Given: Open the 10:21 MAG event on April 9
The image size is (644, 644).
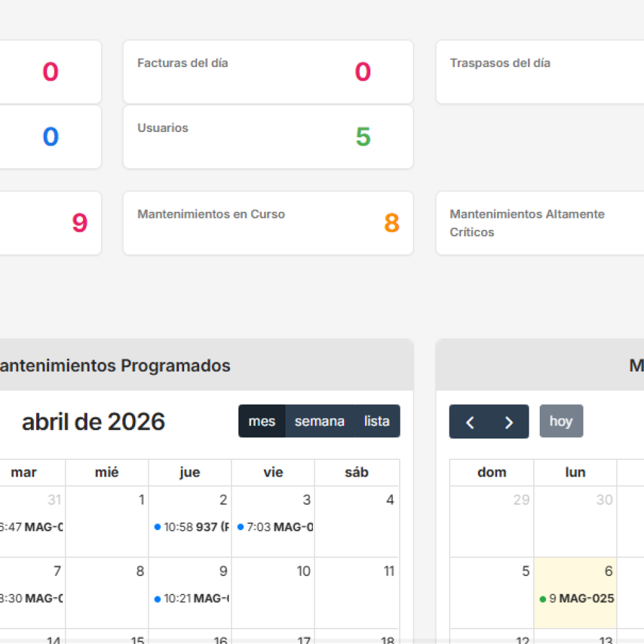Looking at the screenshot, I should 192,598.
